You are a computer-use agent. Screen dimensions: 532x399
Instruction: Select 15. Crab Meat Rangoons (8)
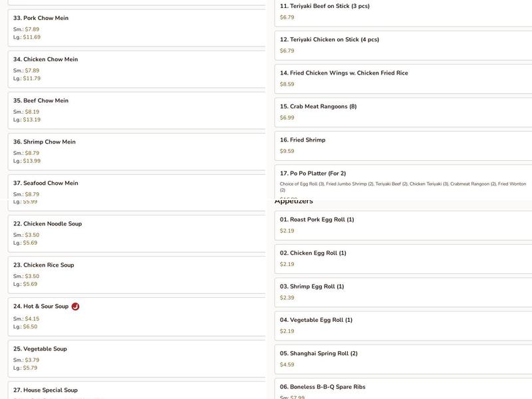pyautogui.click(x=403, y=112)
